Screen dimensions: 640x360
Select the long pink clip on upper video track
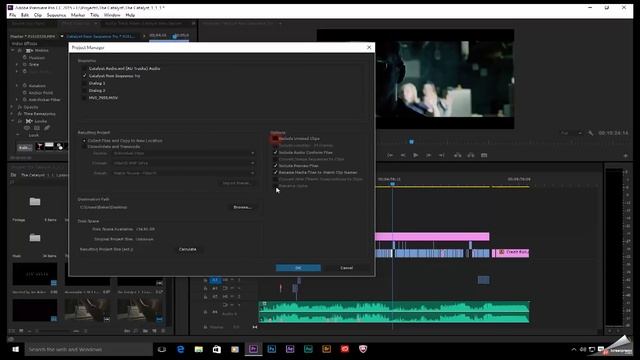pyautogui.click(x=432, y=236)
